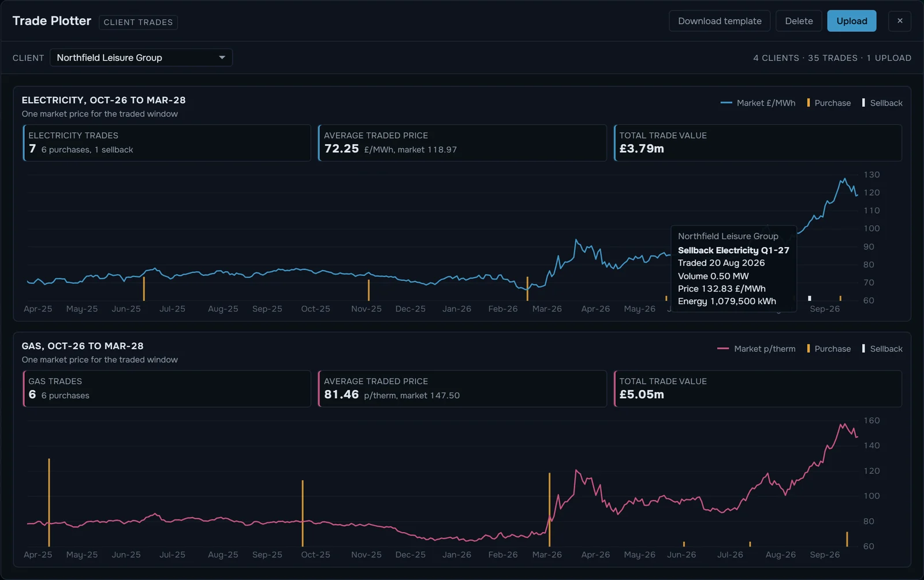This screenshot has width=924, height=580.
Task: Click the '4 CLIENTS · 35 TRADES · 1 UPLOAD' summary
Action: coord(832,58)
